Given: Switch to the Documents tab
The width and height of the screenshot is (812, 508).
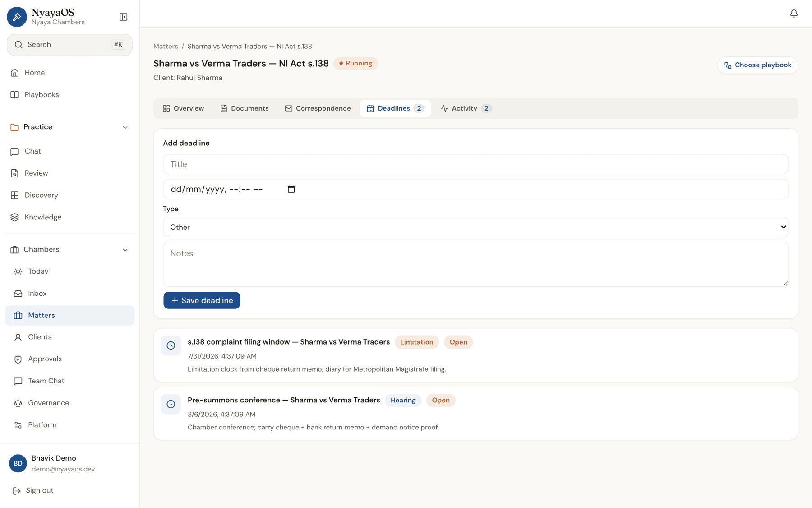Looking at the screenshot, I should pyautogui.click(x=245, y=108).
